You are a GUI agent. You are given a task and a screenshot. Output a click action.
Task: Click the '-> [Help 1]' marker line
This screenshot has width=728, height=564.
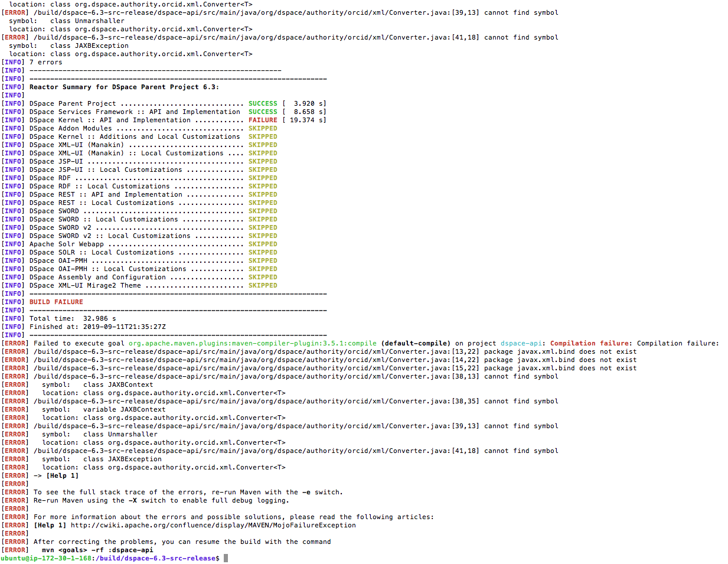point(40,475)
